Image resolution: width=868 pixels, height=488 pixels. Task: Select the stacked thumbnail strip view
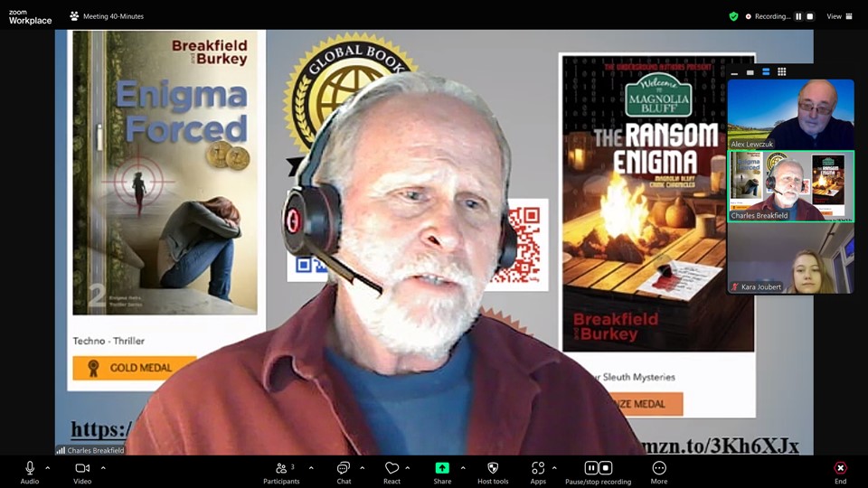(x=766, y=72)
